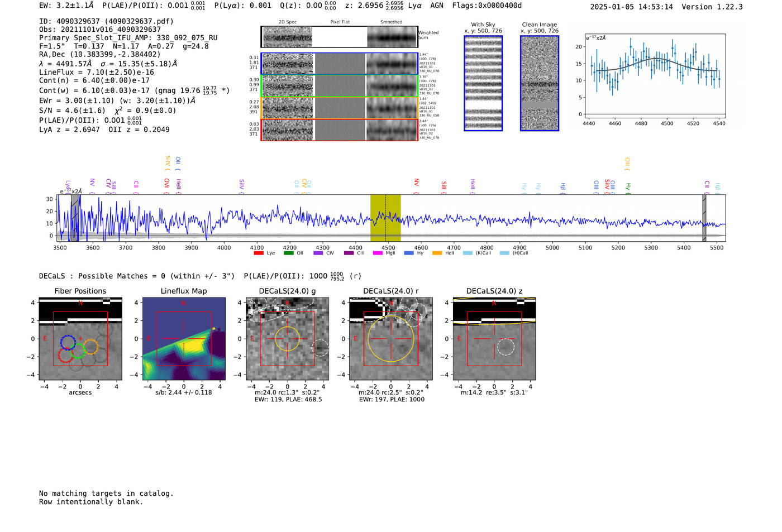Click the s/b: 2.44 +/- 0.118 caption

(184, 392)
